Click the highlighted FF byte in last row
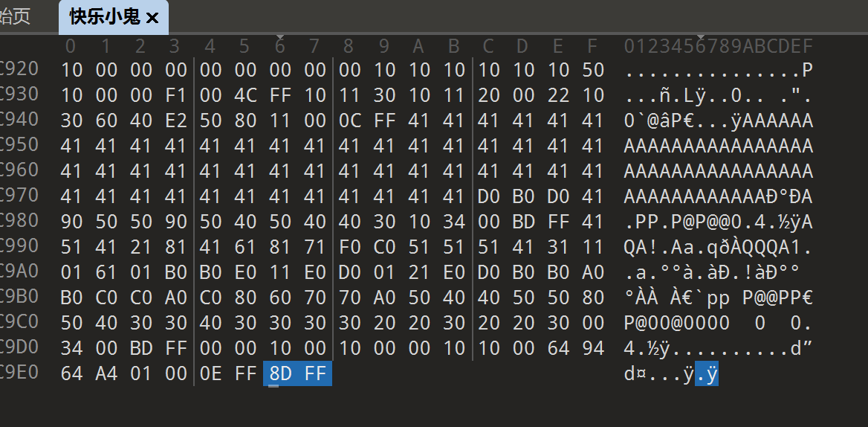Viewport: 868px width, 427px height. (315, 373)
